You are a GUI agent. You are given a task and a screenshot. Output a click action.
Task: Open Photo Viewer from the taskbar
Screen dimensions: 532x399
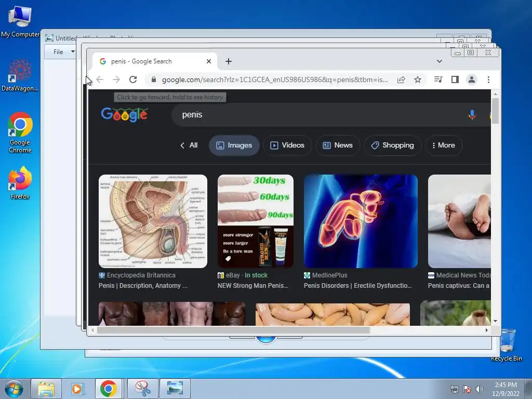point(175,389)
